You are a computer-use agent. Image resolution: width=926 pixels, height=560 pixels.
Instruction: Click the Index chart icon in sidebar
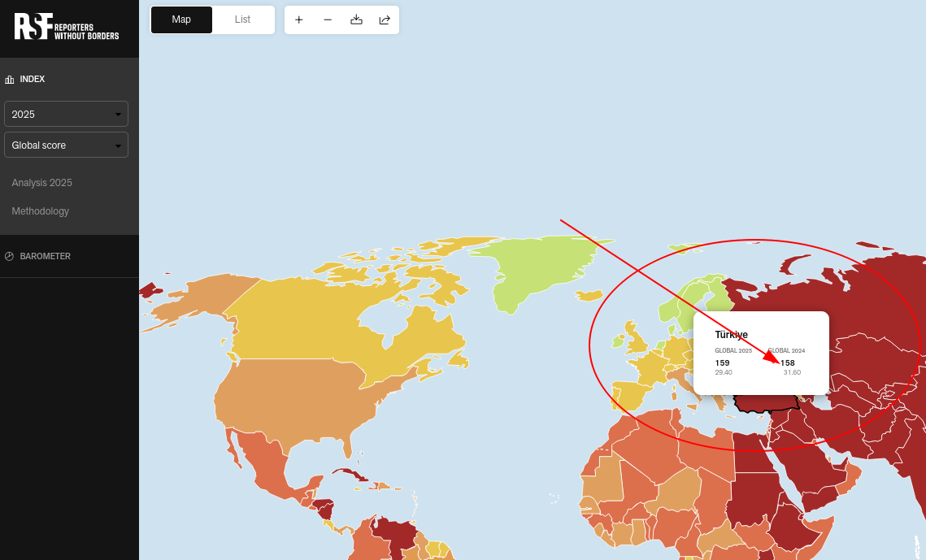[x=10, y=80]
